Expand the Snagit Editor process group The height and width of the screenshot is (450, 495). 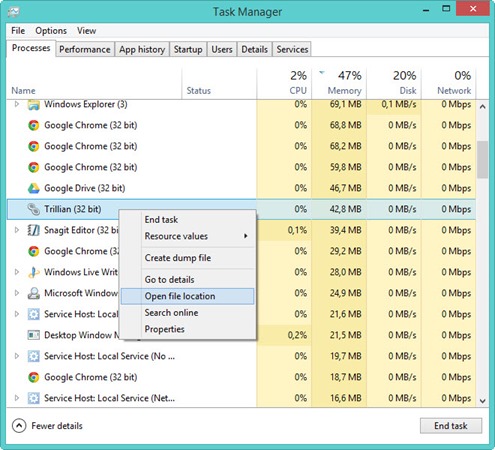17,230
